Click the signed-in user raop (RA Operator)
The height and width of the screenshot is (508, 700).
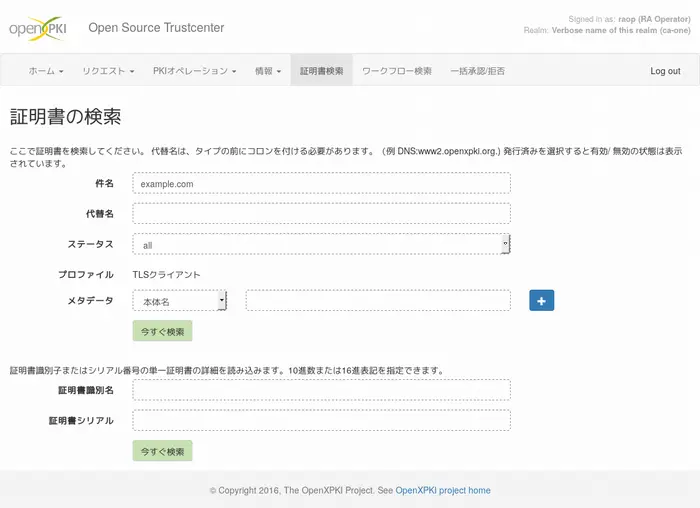point(654,19)
